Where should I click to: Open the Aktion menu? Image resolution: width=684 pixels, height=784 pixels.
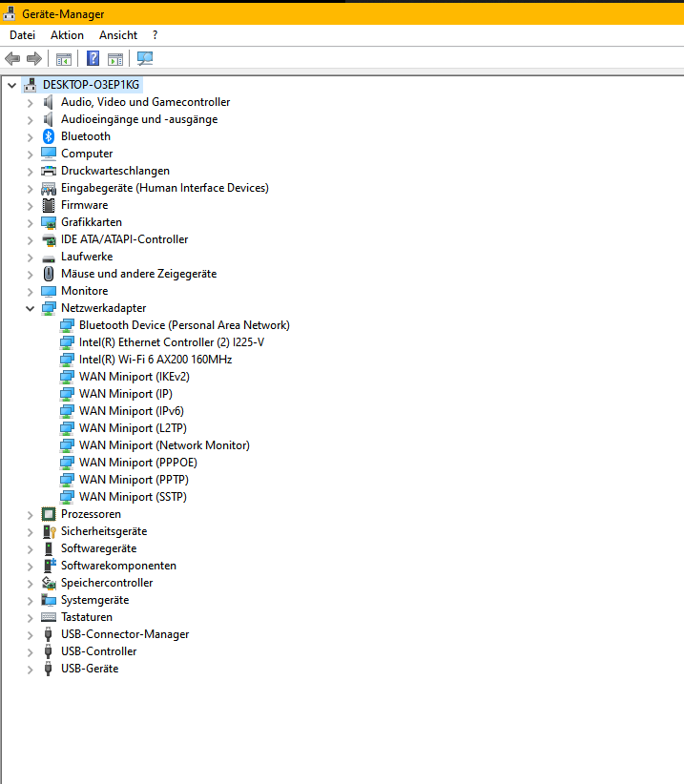pos(67,35)
